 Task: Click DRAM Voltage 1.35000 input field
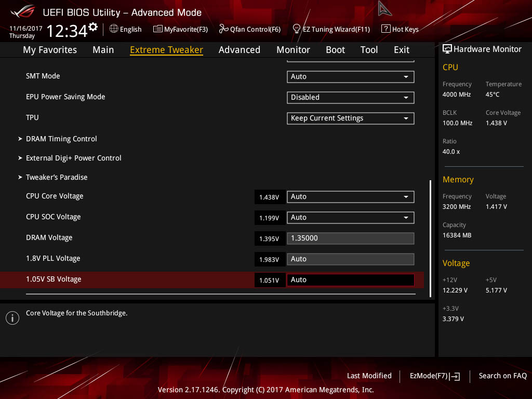pos(351,238)
